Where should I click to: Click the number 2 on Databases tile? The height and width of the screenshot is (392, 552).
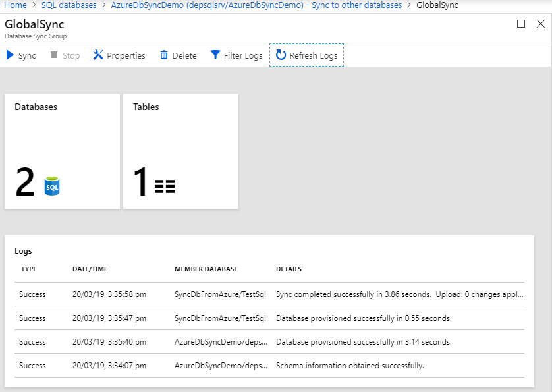point(25,182)
